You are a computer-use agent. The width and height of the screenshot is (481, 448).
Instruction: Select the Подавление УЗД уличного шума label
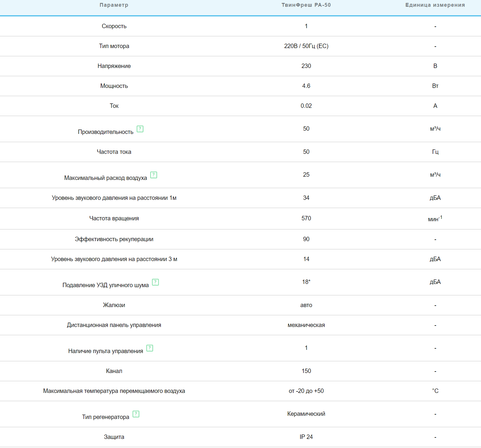pyautogui.click(x=105, y=285)
